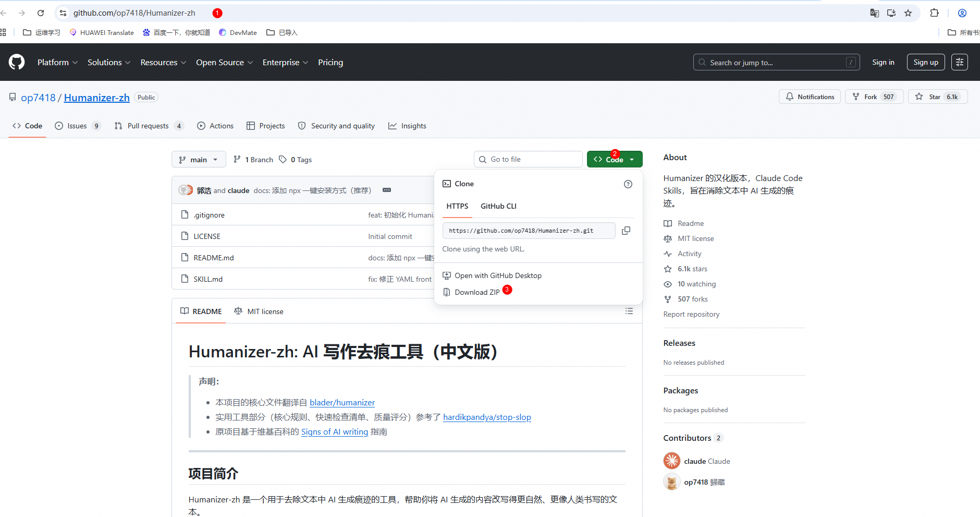The height and width of the screenshot is (517, 980).
Task: Click Report repository link
Action: (691, 314)
